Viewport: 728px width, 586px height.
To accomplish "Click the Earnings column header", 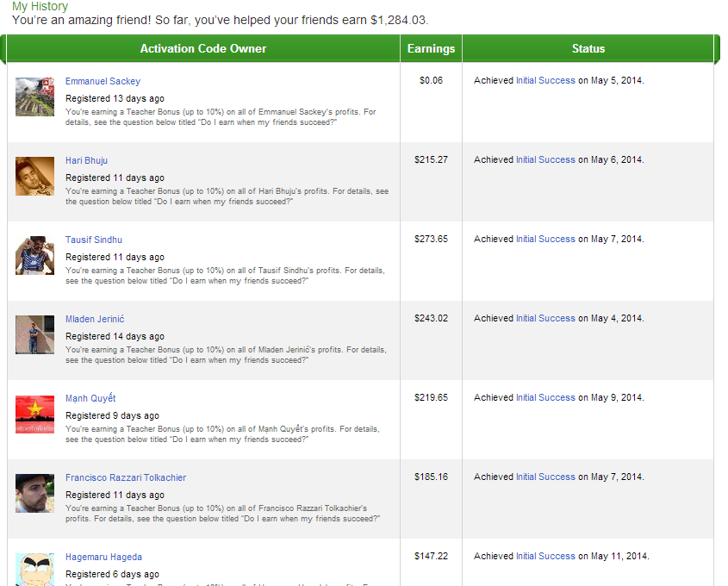I will point(431,49).
